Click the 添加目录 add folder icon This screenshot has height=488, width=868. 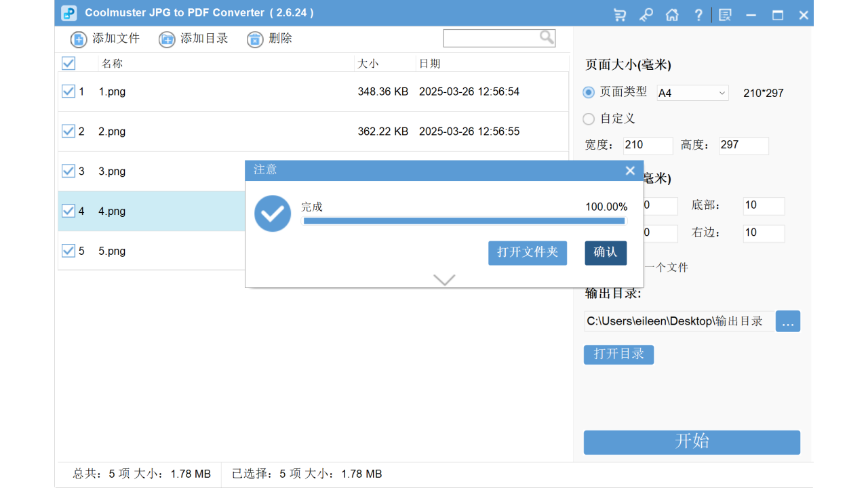167,39
